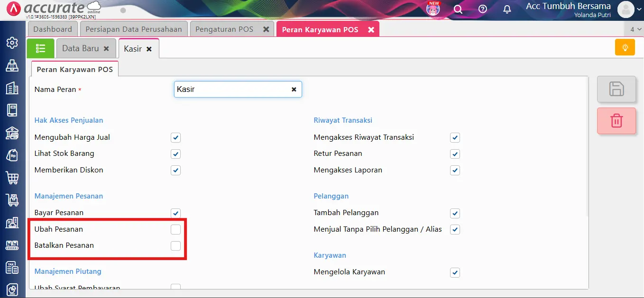Screen dimensions: 644x298
Task: Open the shopping cart sidebar module
Action: pos(12,178)
